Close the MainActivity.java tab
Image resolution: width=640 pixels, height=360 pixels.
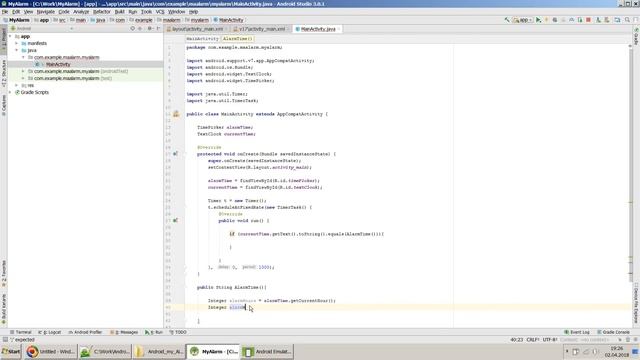(339, 29)
